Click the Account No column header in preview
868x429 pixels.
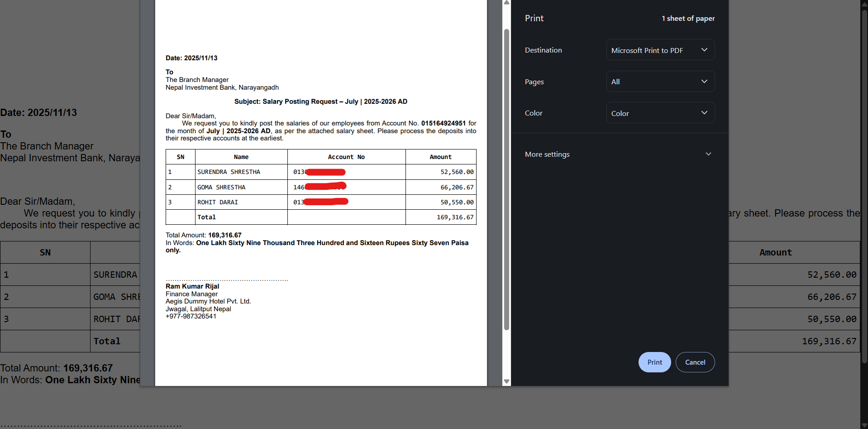point(346,157)
